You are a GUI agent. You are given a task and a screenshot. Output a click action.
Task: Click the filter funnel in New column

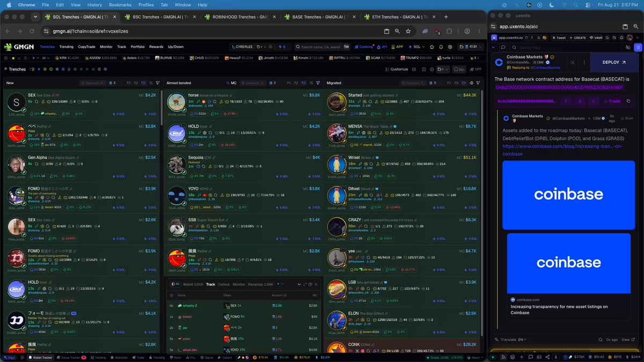(x=158, y=83)
